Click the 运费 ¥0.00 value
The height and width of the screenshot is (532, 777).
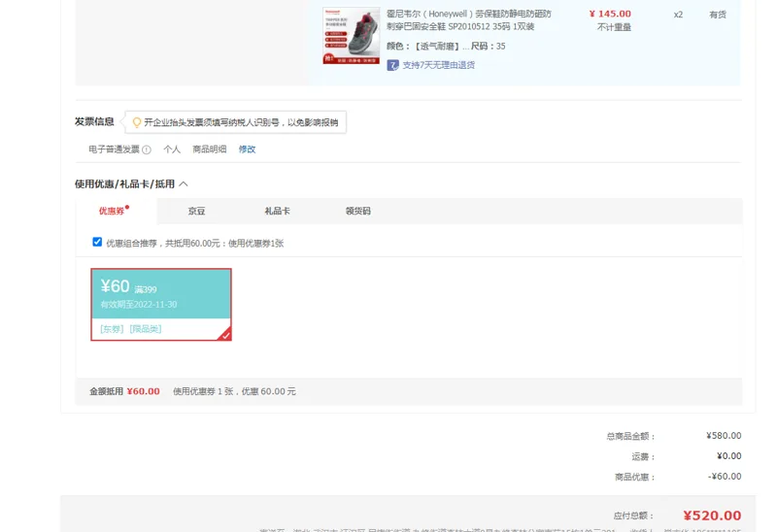[729, 456]
